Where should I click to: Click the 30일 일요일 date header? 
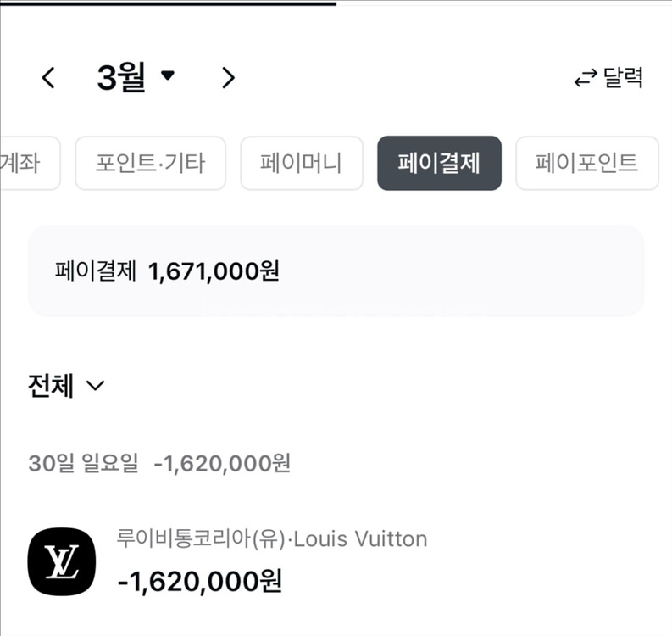[84, 463]
